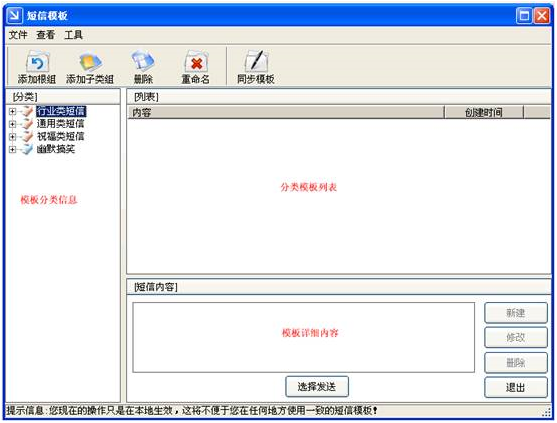Click the 退出 button
This screenshot has width=557, height=423.
[x=516, y=387]
